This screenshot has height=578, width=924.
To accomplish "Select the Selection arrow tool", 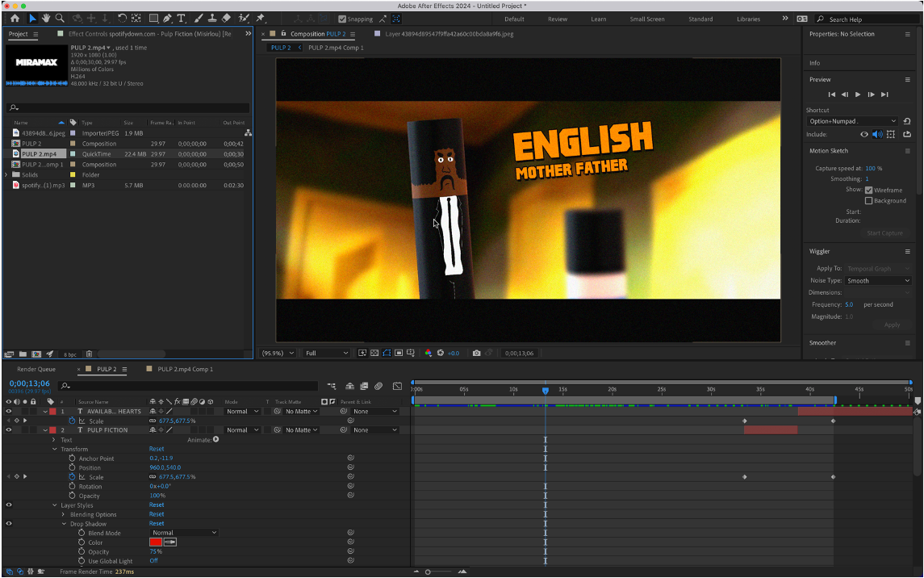I will 32,19.
